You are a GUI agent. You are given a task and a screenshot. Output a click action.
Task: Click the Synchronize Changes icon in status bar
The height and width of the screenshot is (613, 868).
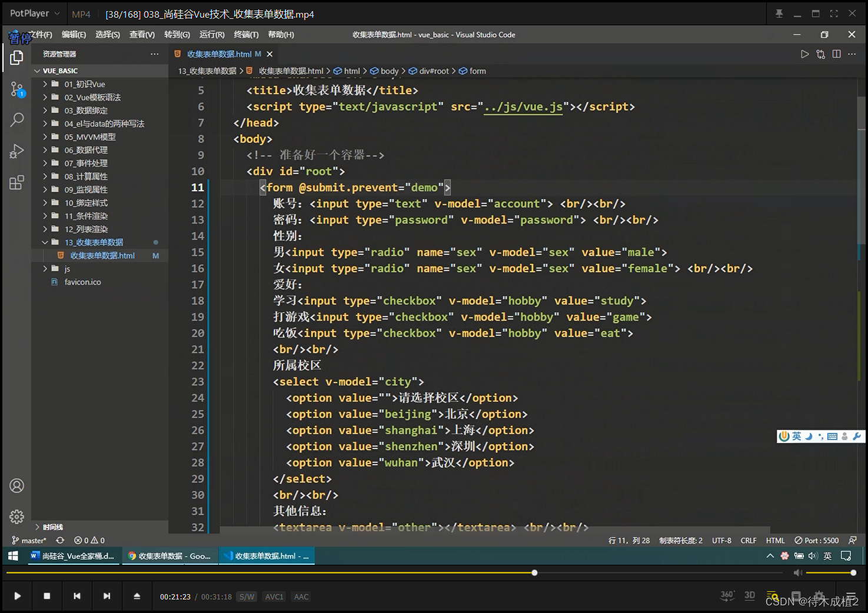(x=60, y=541)
